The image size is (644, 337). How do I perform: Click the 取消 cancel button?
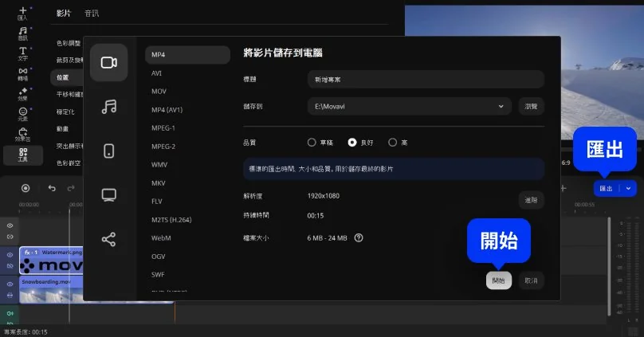(x=531, y=280)
